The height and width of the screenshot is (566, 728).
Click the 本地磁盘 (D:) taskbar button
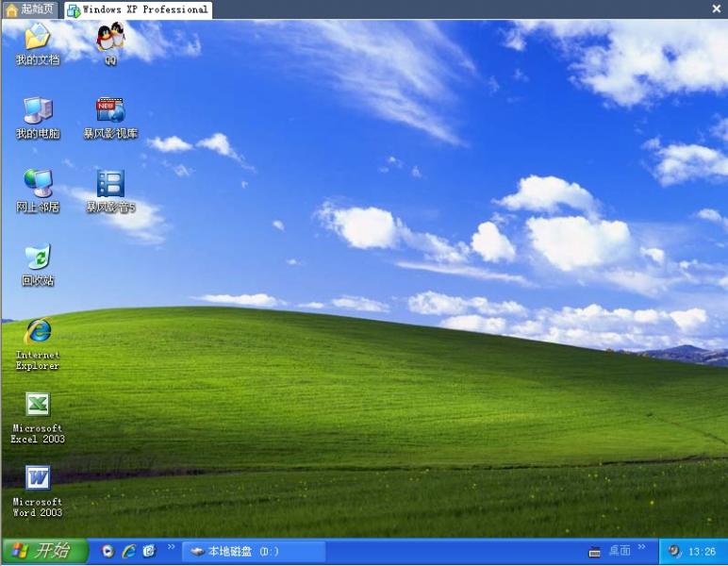[252, 551]
